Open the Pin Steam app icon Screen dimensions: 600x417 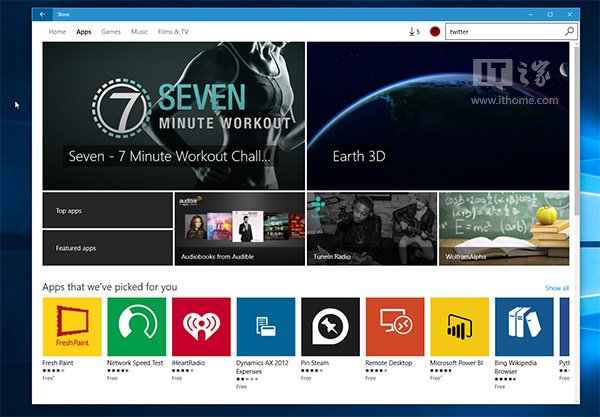pyautogui.click(x=331, y=327)
